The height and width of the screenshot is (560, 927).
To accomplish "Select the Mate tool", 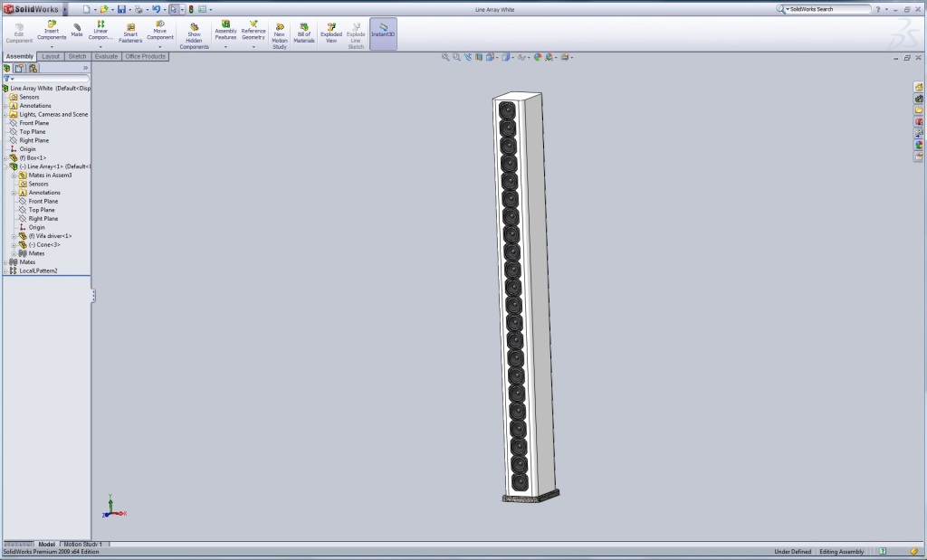I will pos(77,31).
